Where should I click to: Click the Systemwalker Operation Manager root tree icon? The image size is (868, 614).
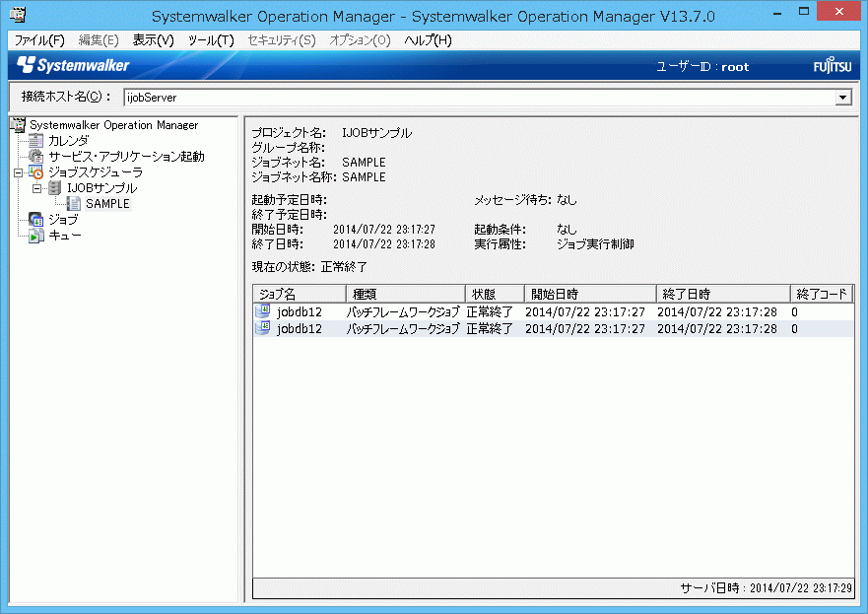pos(18,124)
